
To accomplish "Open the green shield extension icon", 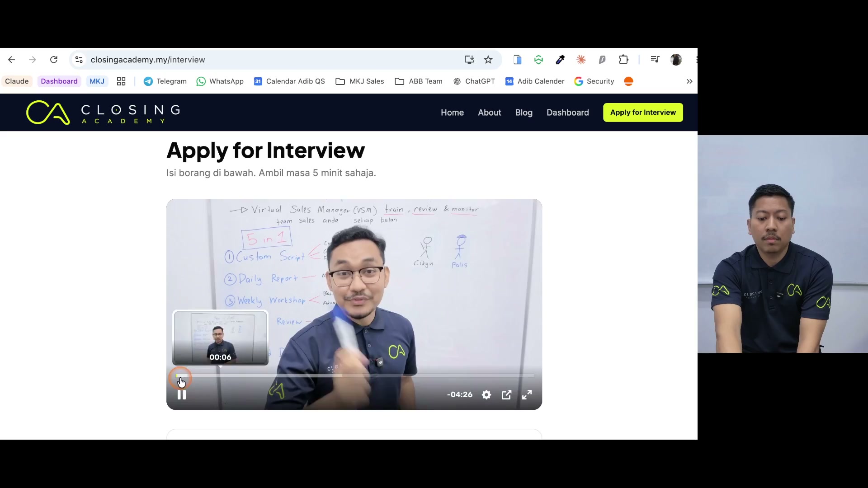I will 538,60.
